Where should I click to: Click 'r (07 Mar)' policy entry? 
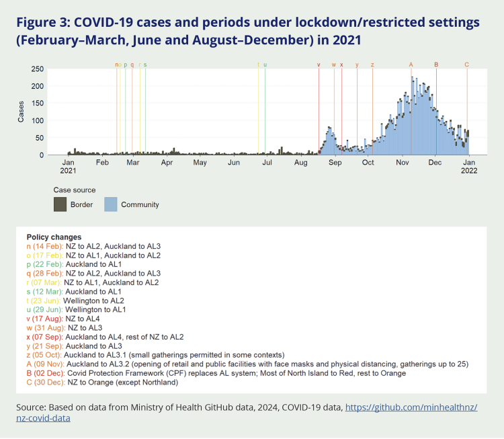coord(93,282)
